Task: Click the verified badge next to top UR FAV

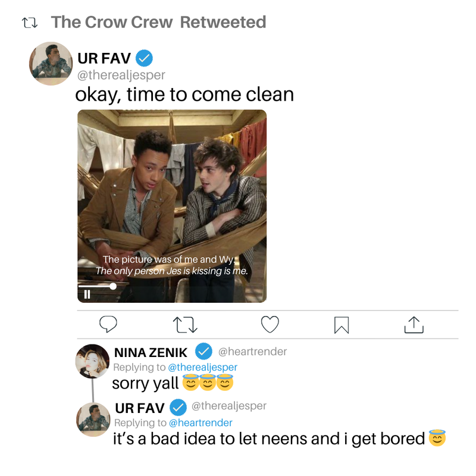Action: pyautogui.click(x=144, y=58)
